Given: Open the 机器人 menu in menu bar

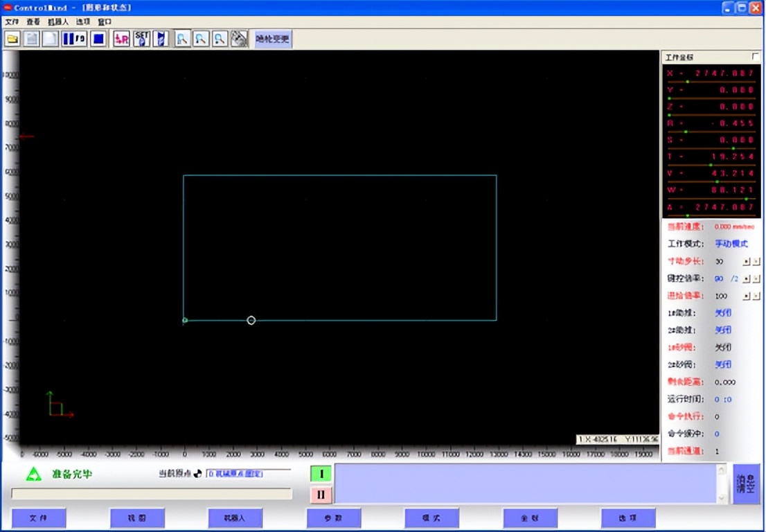Looking at the screenshot, I should pos(58,21).
